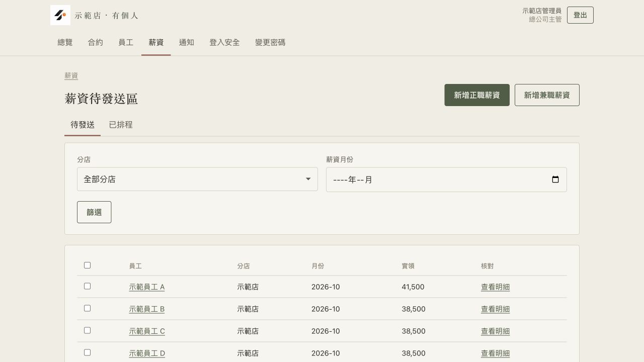The width and height of the screenshot is (644, 362).
Task: Click the 示範店 logo icon
Action: pyautogui.click(x=60, y=15)
